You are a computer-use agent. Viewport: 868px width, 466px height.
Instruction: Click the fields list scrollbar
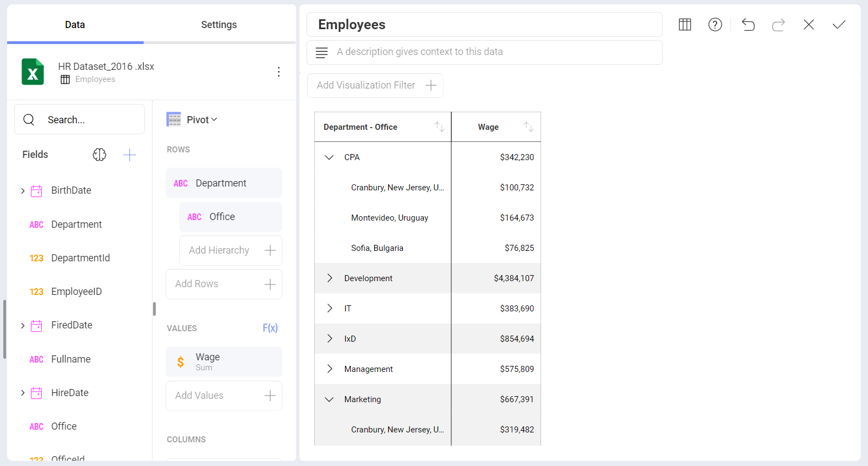pyautogui.click(x=4, y=329)
